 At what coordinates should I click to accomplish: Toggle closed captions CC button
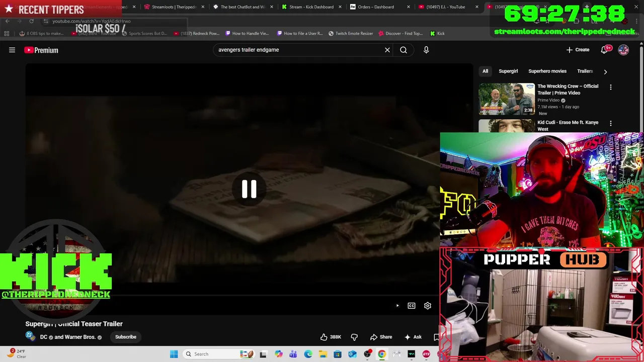(x=412, y=306)
